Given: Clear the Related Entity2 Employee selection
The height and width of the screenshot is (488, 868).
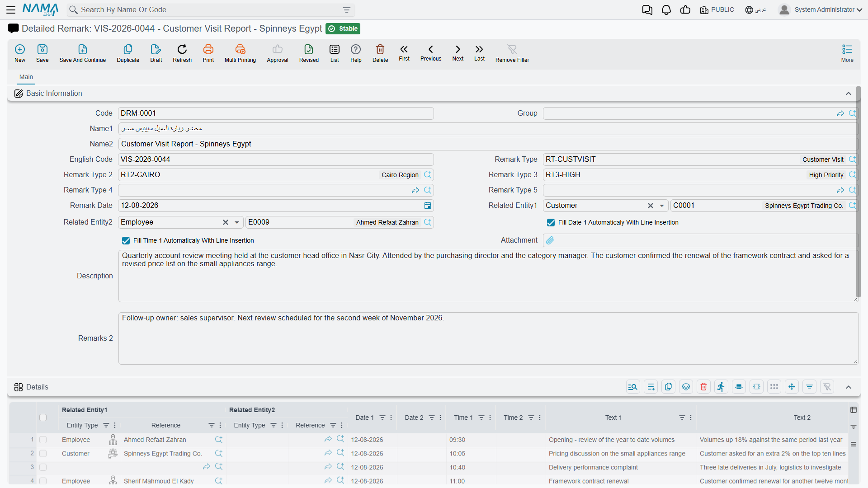Looking at the screenshot, I should (x=226, y=222).
